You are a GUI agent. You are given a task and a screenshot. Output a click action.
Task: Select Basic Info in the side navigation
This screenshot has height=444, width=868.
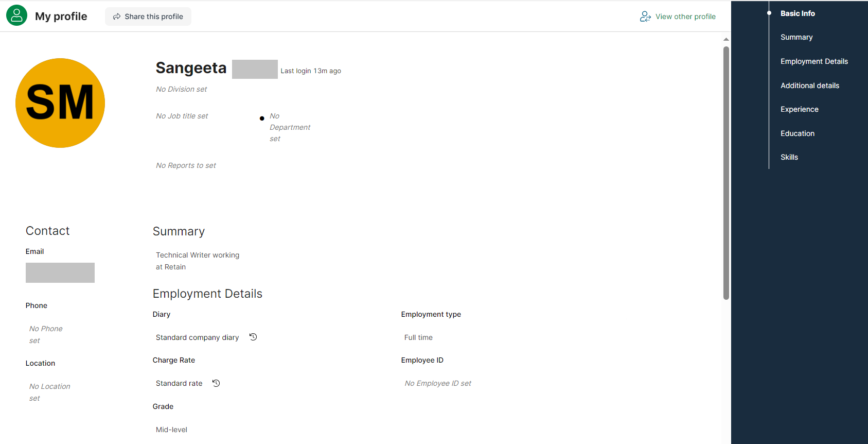[x=798, y=13]
